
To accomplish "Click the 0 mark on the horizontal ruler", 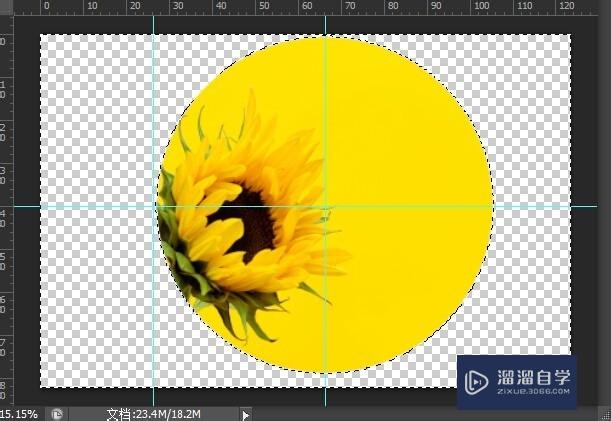I will tap(47, 6).
